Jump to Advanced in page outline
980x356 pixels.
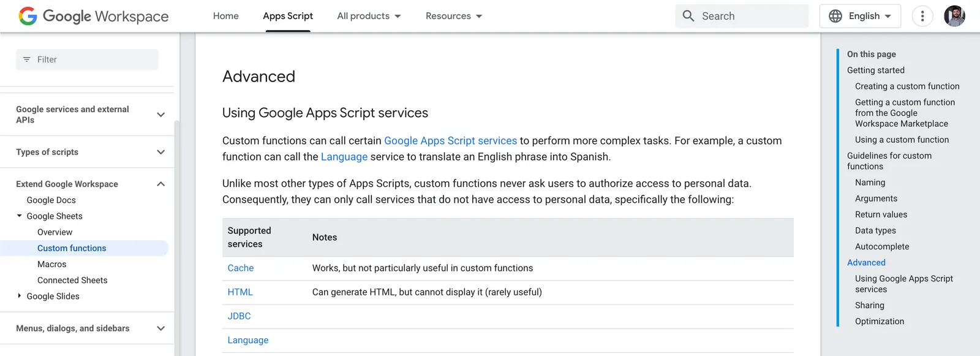click(x=866, y=262)
